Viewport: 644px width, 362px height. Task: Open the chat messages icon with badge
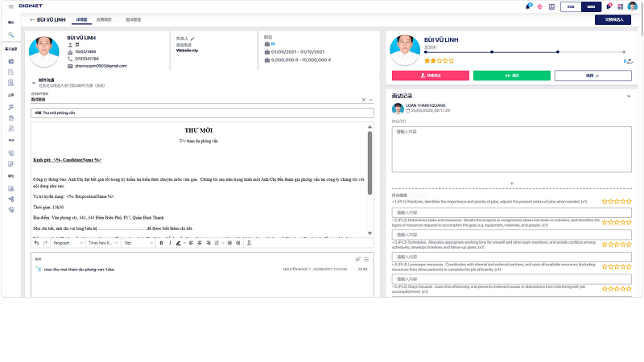click(x=609, y=6)
